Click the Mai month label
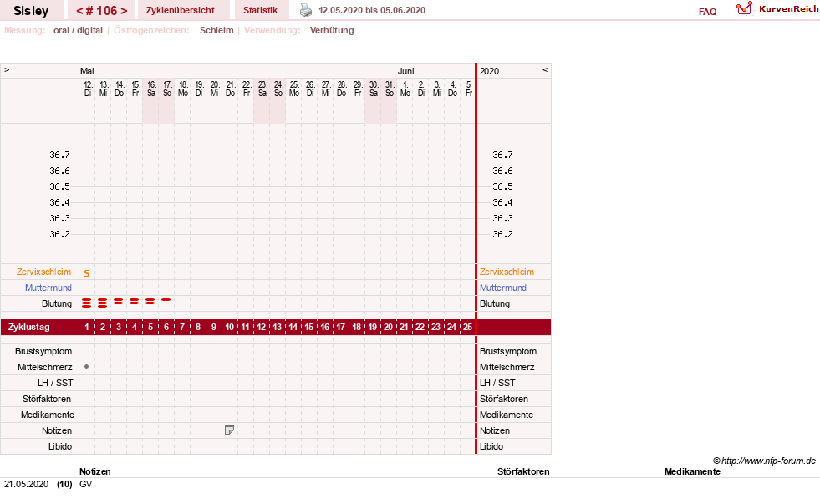820x504 pixels. [x=87, y=71]
